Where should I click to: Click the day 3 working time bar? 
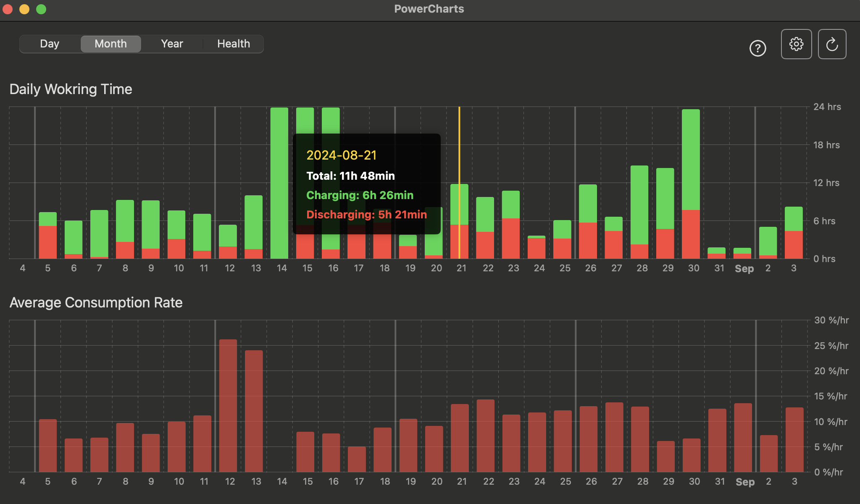pyautogui.click(x=794, y=233)
